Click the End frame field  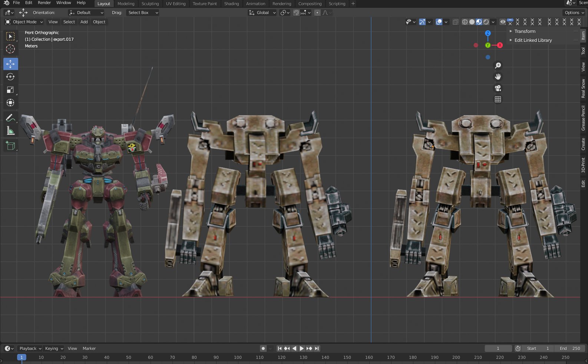[570, 348]
